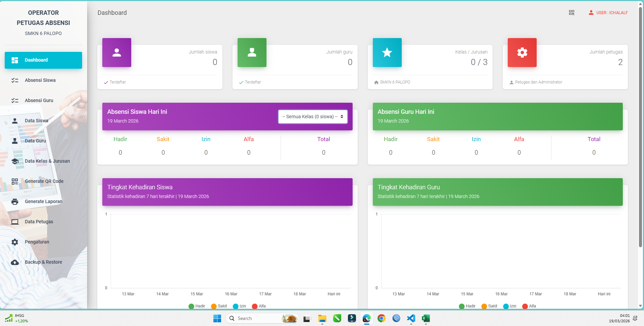644x326 pixels.
Task: Toggle Hadir legend in student attendance chart
Action: 197,306
